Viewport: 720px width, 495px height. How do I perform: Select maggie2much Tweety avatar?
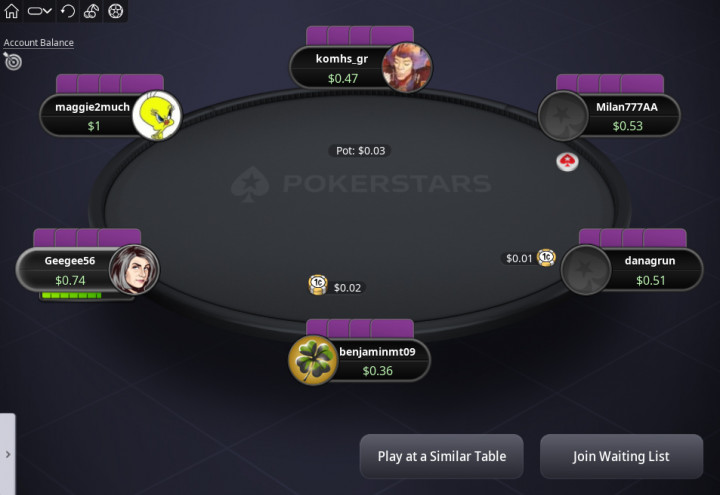pos(157,115)
